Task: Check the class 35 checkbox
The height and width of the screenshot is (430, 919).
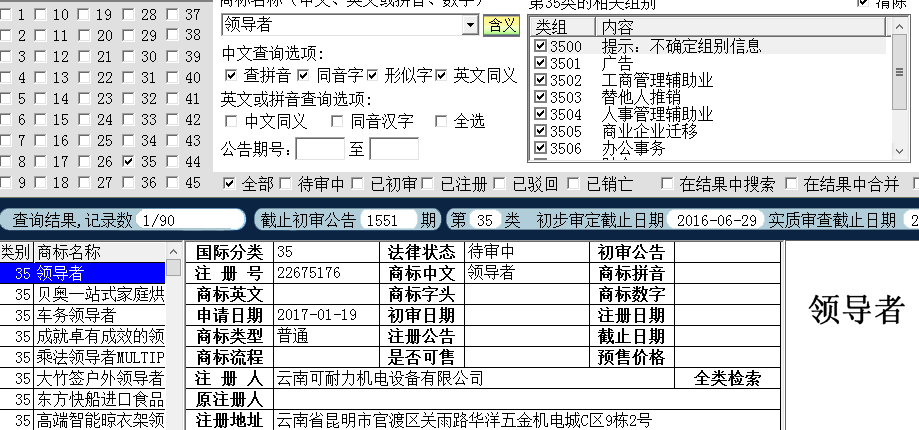Action: (129, 162)
